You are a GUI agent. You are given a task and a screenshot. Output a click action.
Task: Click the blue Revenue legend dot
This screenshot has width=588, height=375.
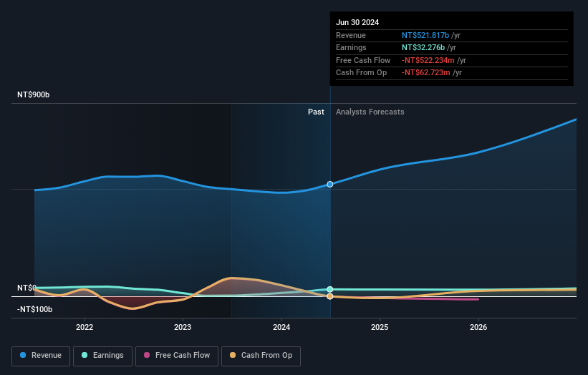[23, 355]
